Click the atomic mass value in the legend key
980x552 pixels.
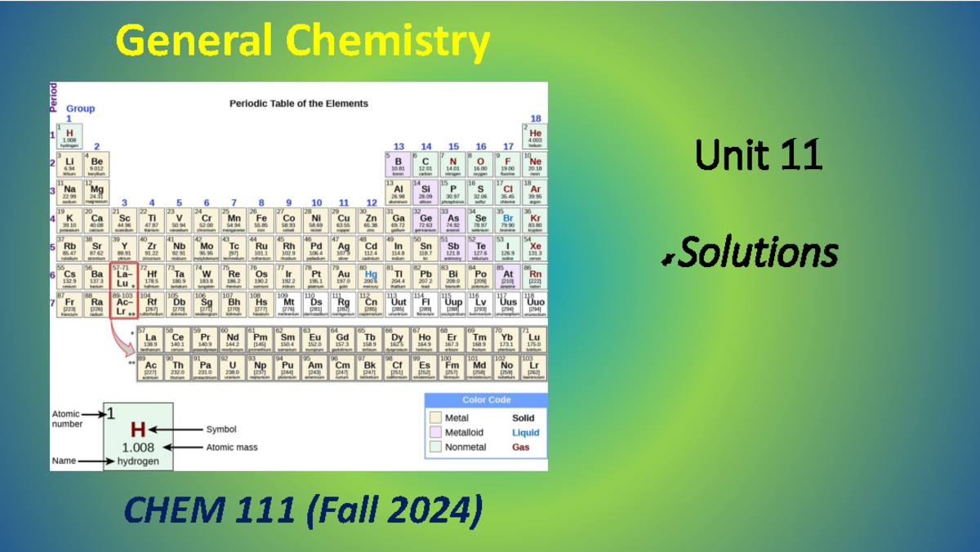pyautogui.click(x=137, y=447)
